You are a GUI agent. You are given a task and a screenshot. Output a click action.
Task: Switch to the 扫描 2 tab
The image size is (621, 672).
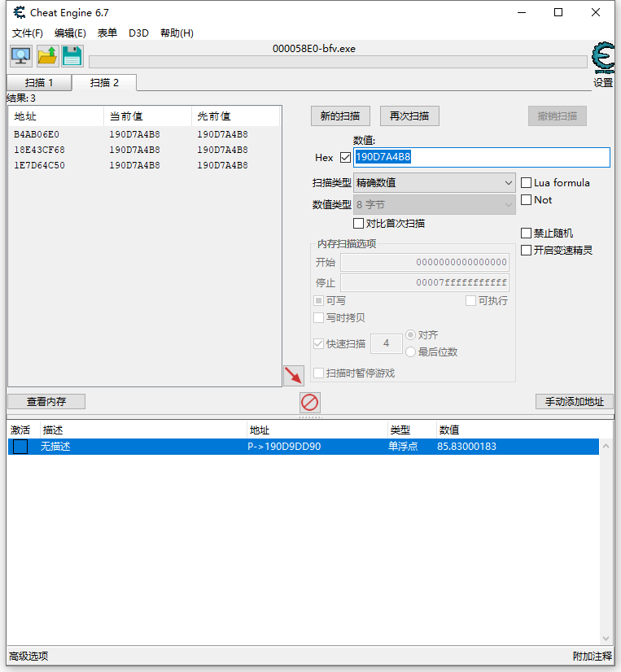104,83
